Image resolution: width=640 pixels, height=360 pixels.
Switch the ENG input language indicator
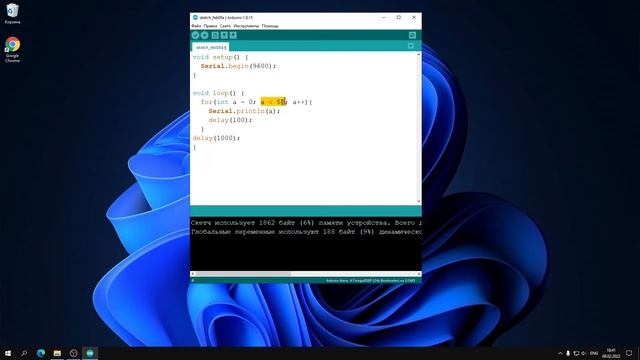pos(594,353)
